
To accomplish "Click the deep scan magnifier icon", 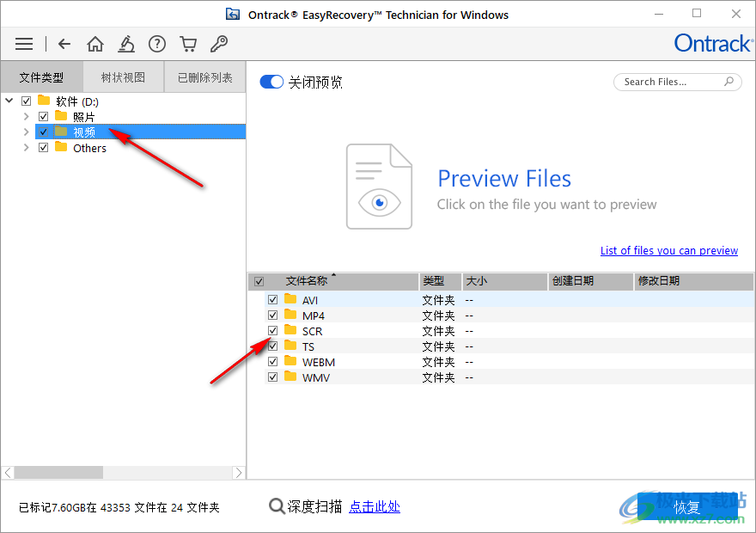I will coord(277,506).
